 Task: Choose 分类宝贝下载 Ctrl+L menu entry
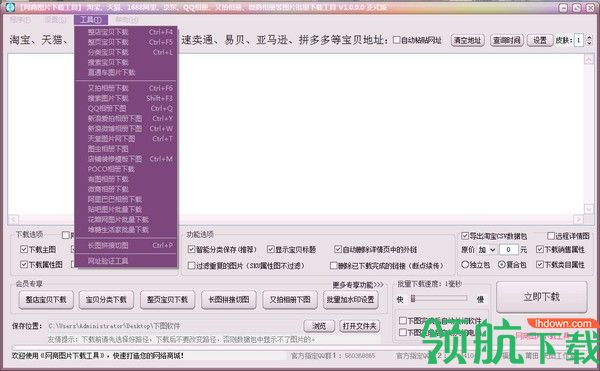point(126,52)
